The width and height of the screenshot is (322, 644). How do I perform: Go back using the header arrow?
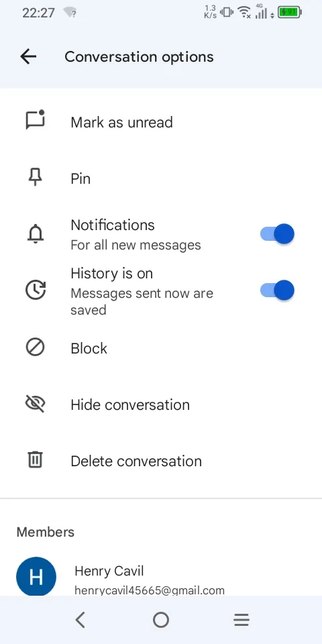click(x=28, y=56)
